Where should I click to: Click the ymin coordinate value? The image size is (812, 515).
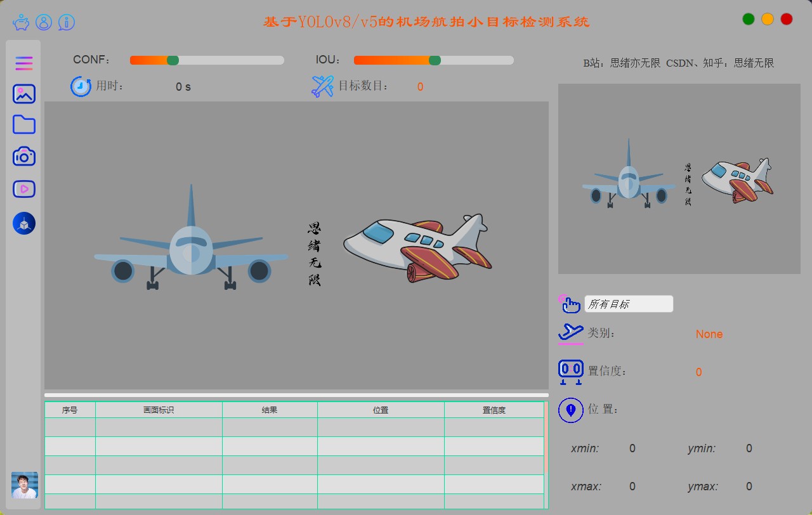749,448
